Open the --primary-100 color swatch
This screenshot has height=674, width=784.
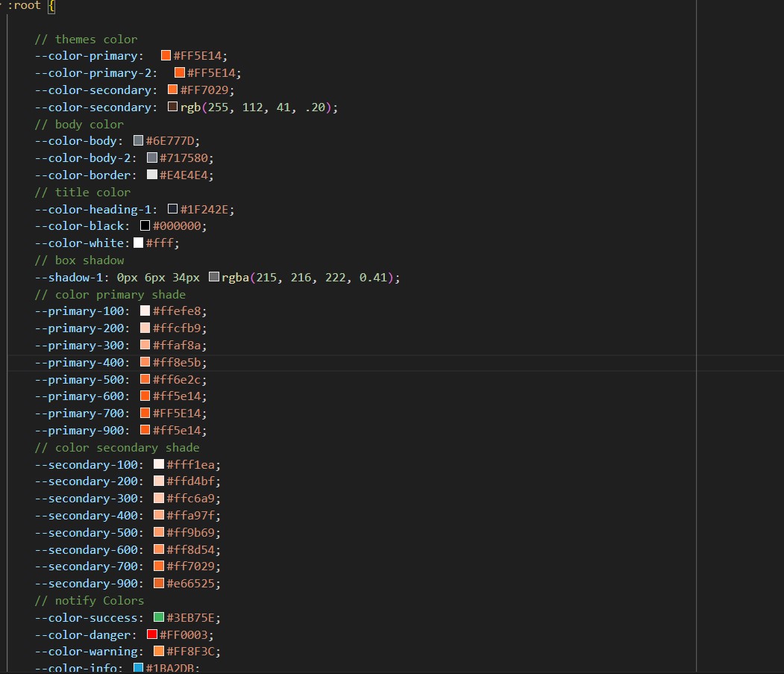tap(145, 311)
